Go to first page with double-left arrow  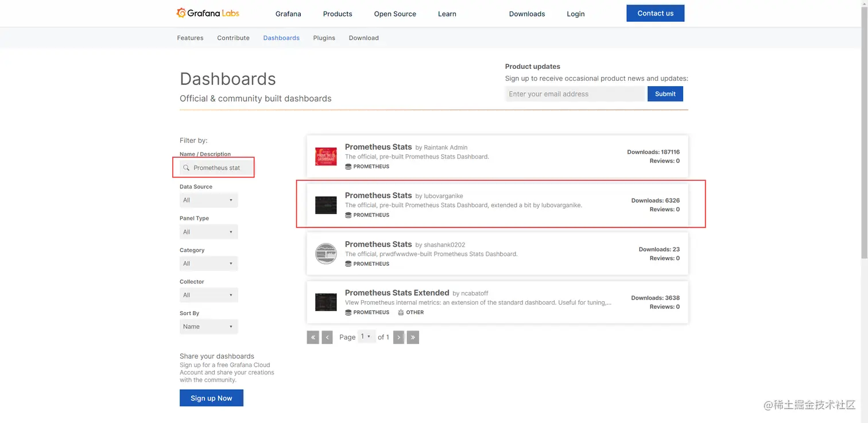click(x=313, y=337)
